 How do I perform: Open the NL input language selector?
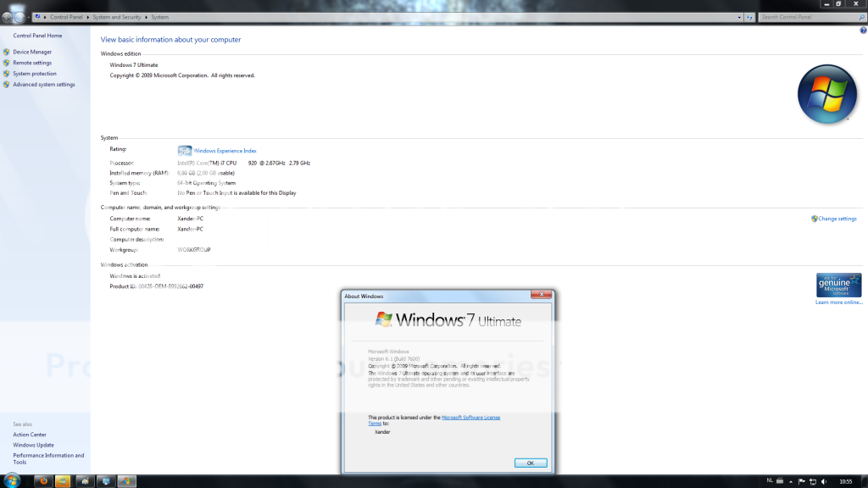[x=770, y=480]
